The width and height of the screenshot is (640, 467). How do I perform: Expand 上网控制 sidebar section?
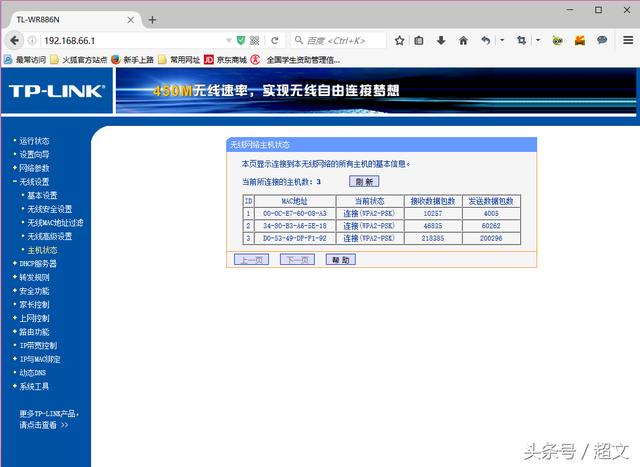click(34, 318)
